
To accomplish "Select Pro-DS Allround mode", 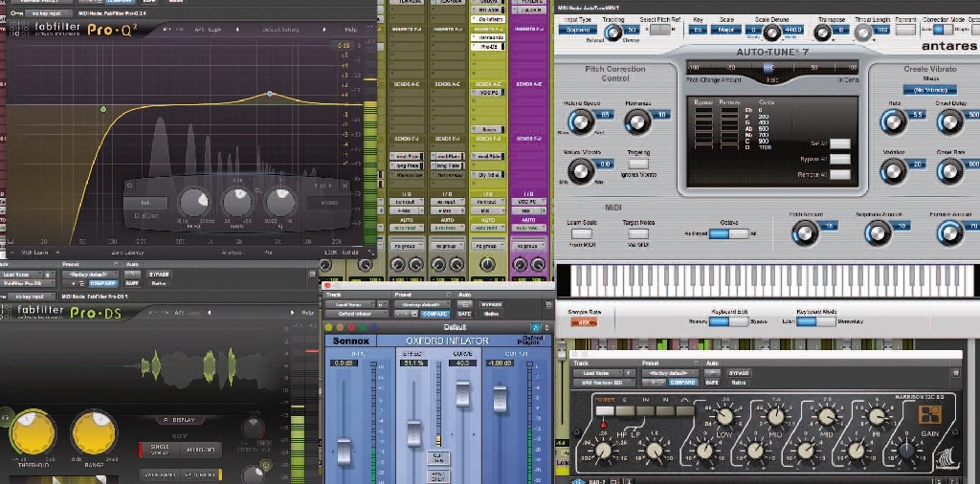I will click(x=200, y=449).
